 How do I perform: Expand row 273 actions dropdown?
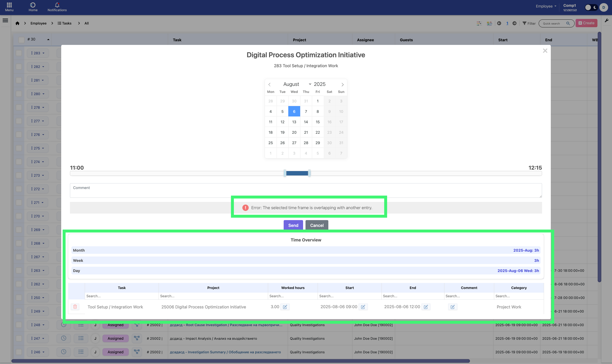(38, 175)
